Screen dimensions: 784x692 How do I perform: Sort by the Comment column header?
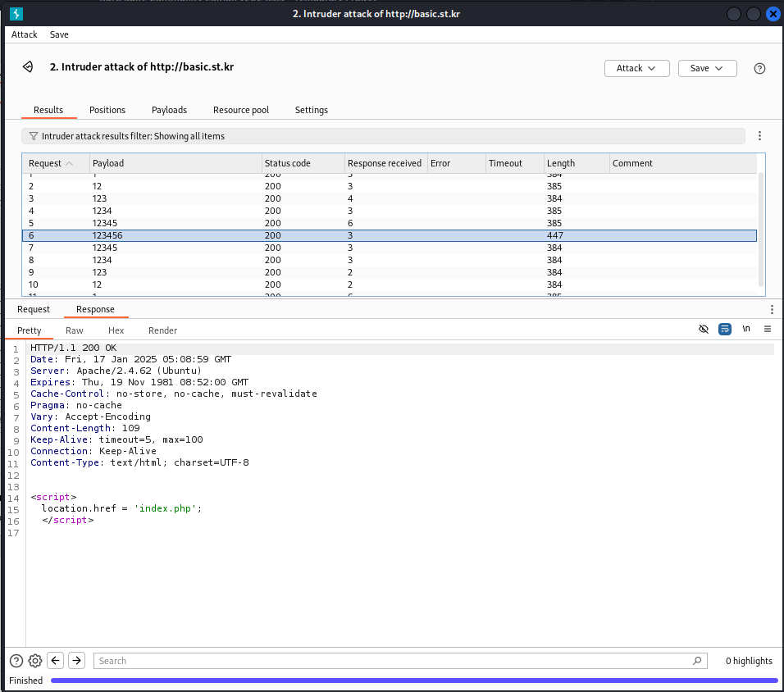point(683,163)
